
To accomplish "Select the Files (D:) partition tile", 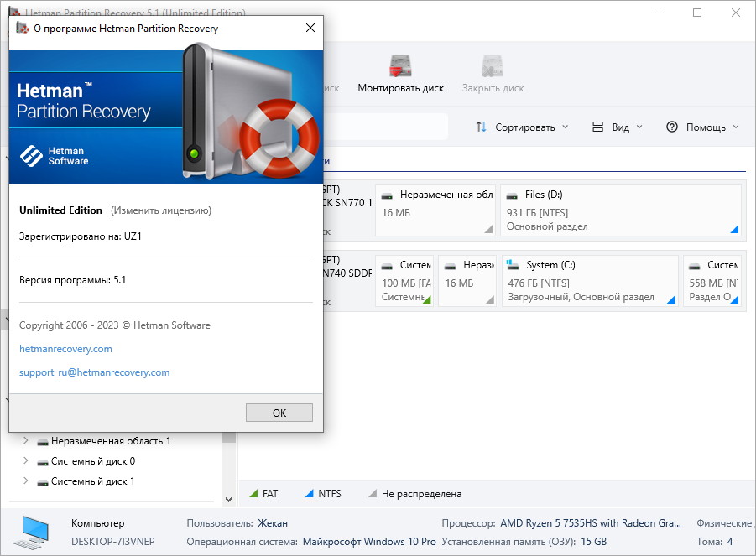I will pyautogui.click(x=621, y=210).
